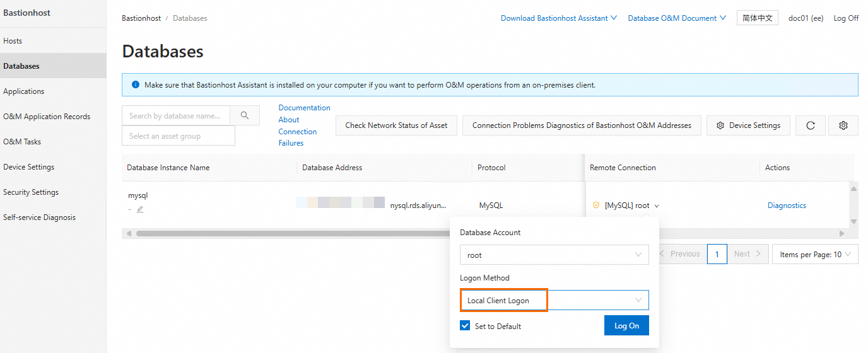The image size is (868, 353).
Task: Click the search magnifier icon
Action: coord(245,115)
